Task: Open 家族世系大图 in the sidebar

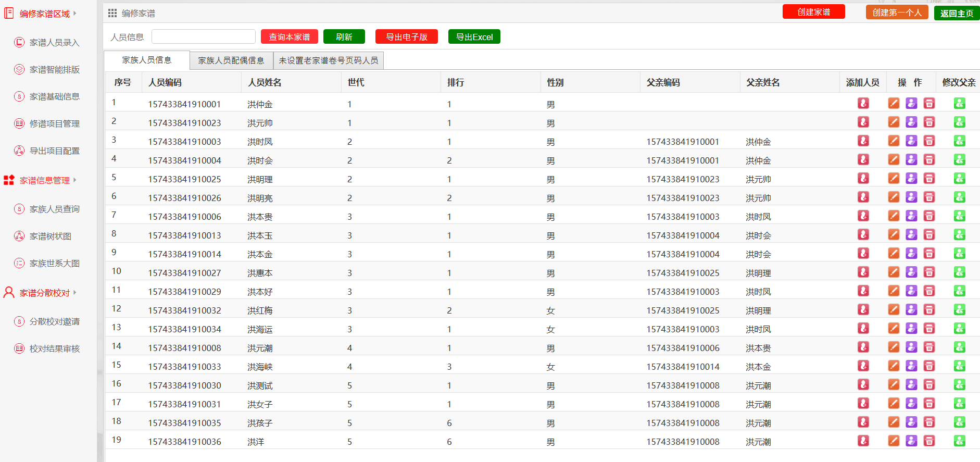Action: tap(55, 264)
